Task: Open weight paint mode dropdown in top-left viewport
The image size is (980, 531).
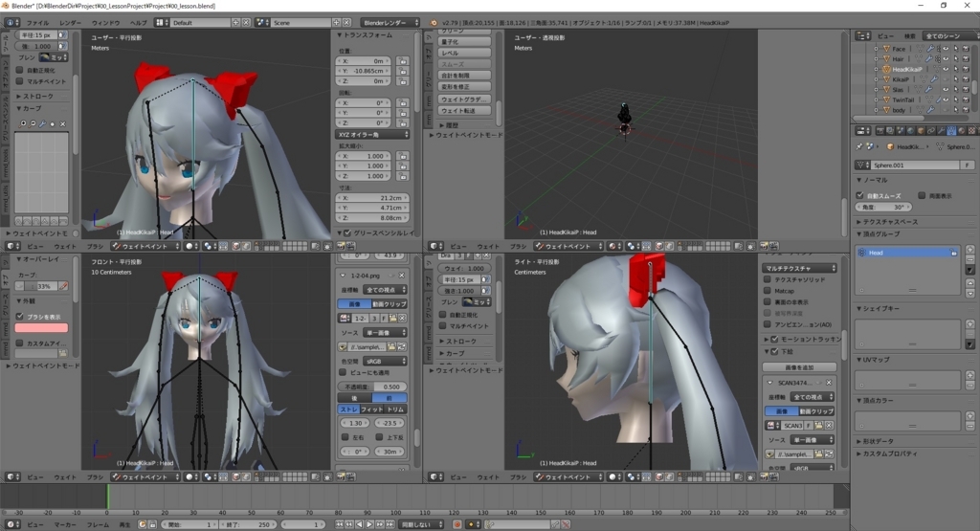Action: (145, 246)
